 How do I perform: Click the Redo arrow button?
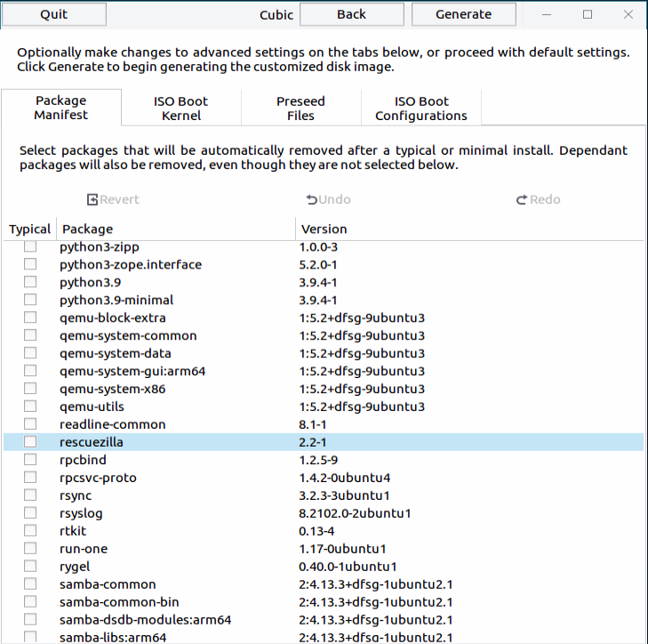point(538,199)
